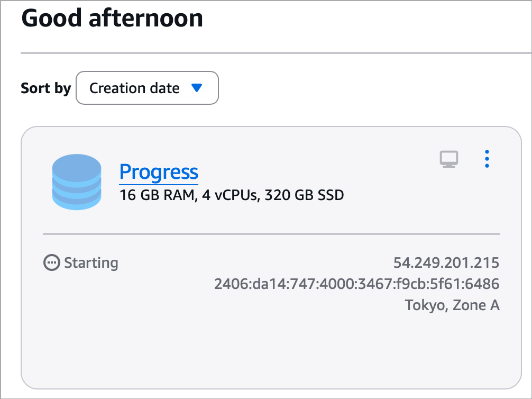Click the IPv4 address 54.249.201.215
Viewport: 532px width, 399px height.
(446, 262)
